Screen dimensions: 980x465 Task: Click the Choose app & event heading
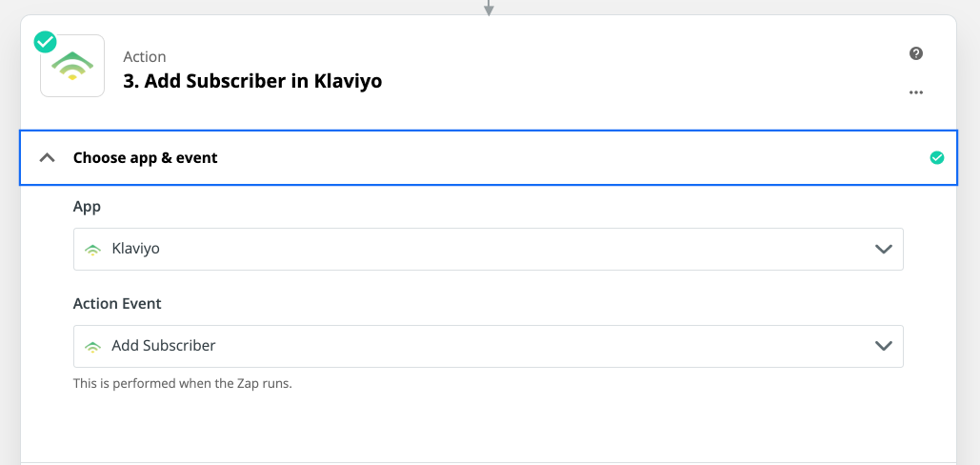pyautogui.click(x=146, y=158)
